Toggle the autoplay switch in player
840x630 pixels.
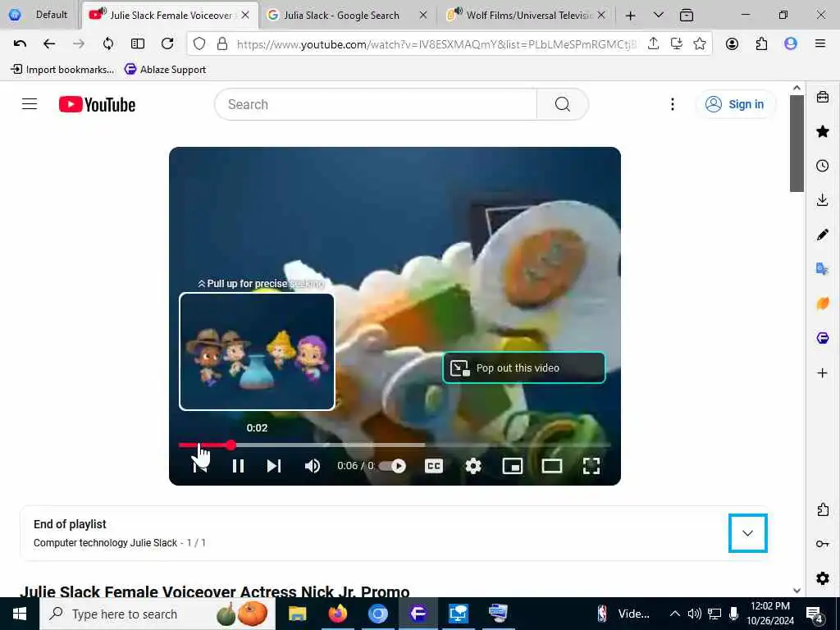coord(392,466)
